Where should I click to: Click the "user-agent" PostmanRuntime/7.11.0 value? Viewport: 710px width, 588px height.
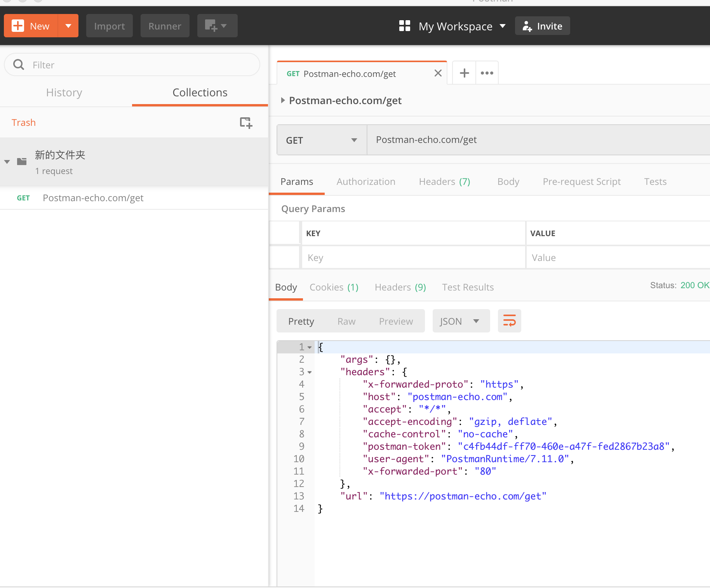tap(505, 459)
